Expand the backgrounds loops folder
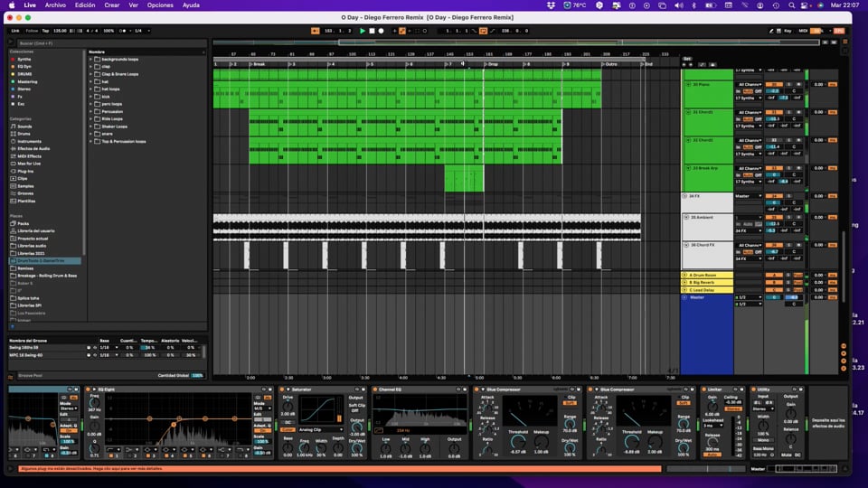 tap(90, 60)
